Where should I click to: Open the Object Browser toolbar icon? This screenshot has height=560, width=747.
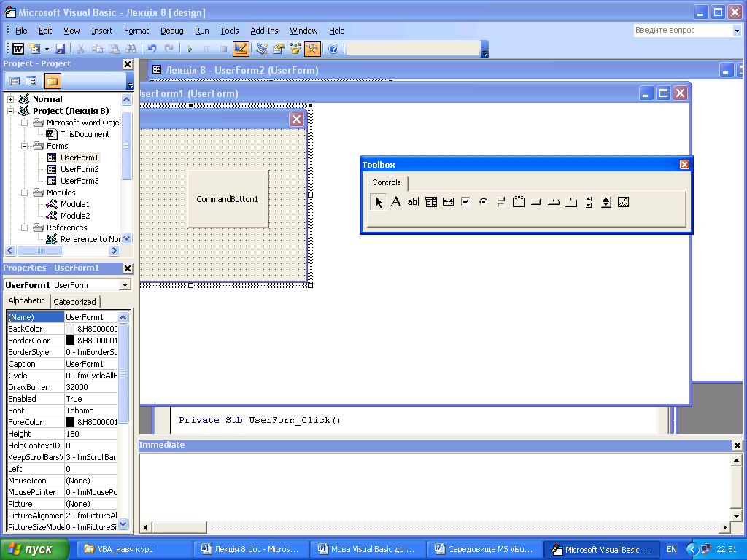[x=295, y=49]
